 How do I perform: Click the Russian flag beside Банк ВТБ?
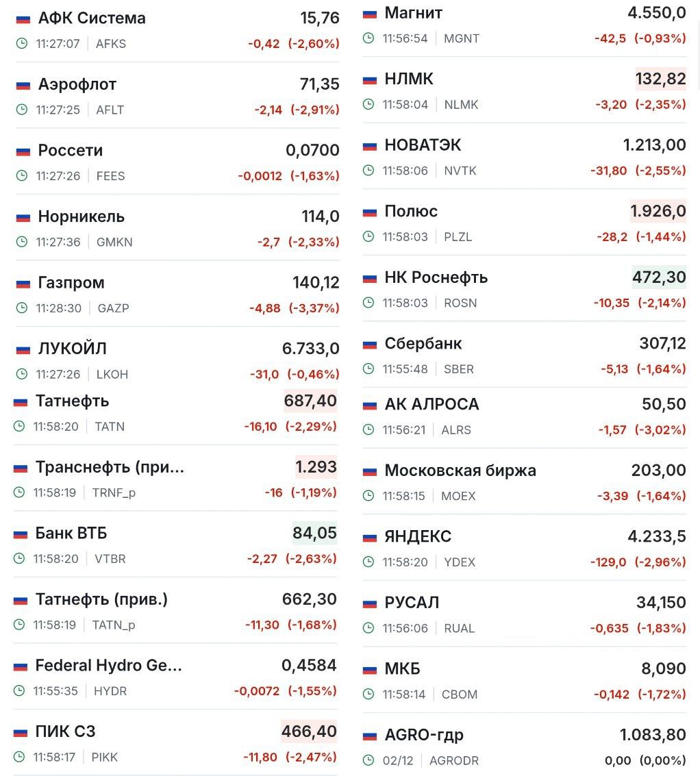click(x=21, y=534)
